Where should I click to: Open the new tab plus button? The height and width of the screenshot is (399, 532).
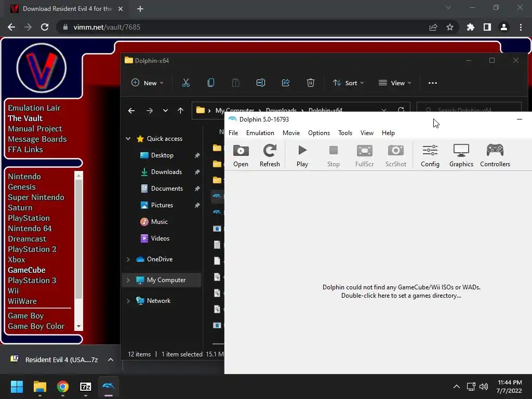(x=140, y=9)
